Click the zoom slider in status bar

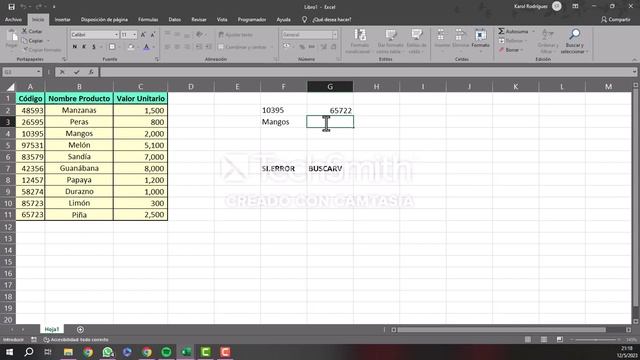click(x=595, y=339)
